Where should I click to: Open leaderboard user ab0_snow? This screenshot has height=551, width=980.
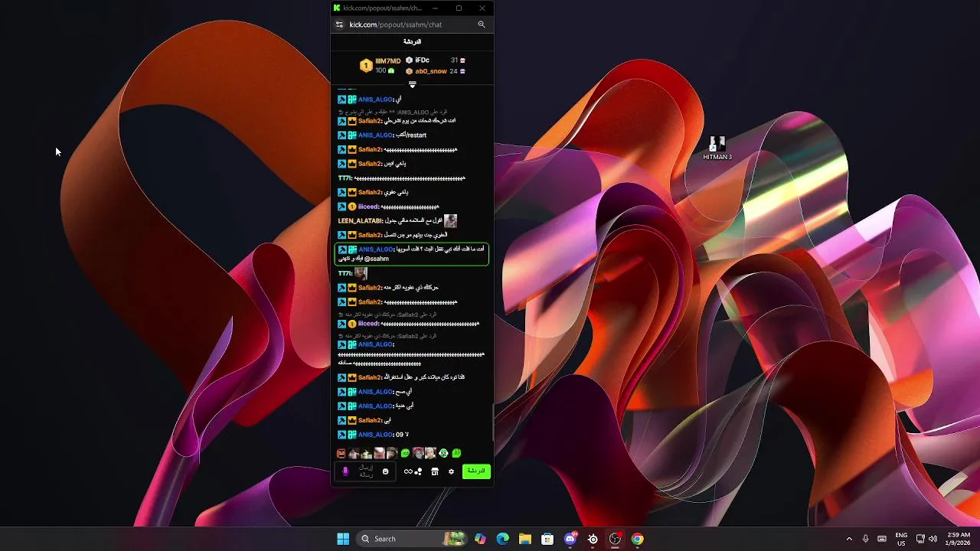(431, 71)
